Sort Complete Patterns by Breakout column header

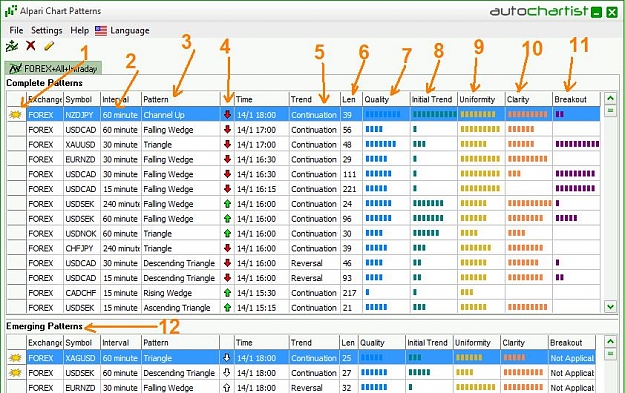[x=576, y=99]
